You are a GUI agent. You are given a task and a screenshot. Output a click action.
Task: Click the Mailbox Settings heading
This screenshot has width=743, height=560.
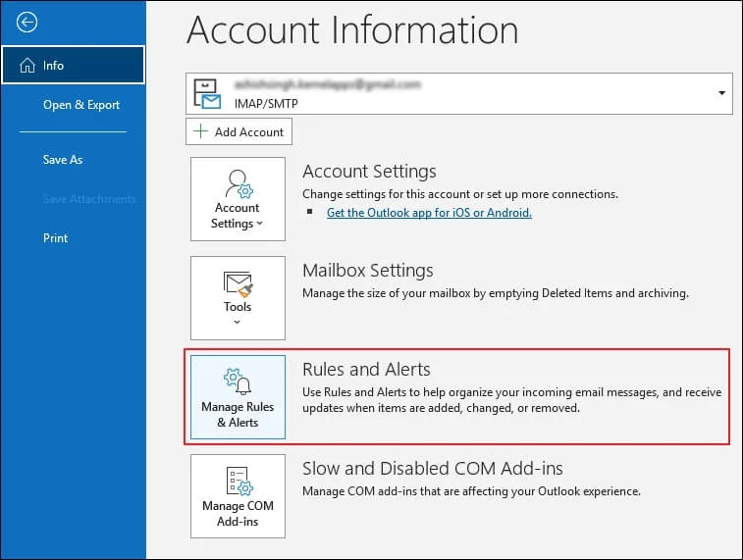[x=368, y=271]
